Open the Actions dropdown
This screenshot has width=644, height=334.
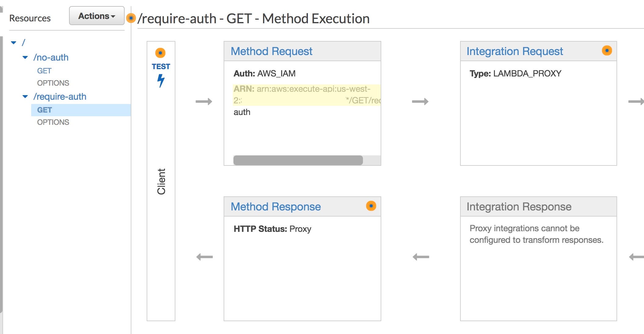pos(97,16)
